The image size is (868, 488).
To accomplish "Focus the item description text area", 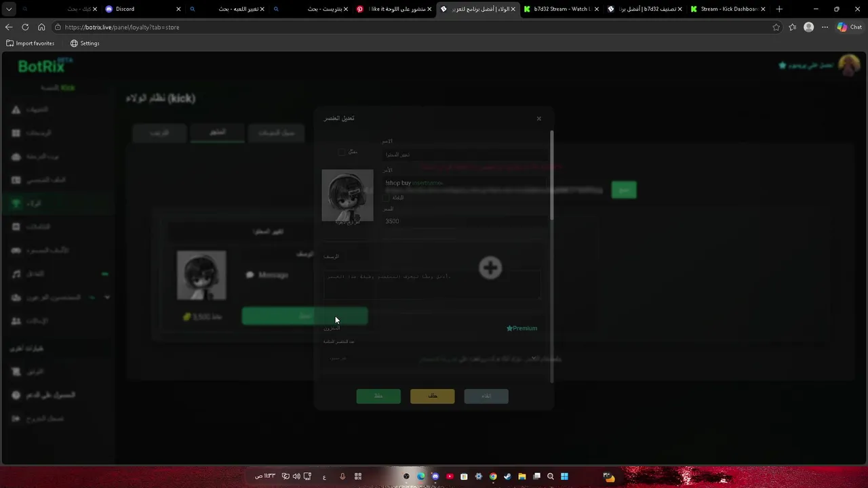I will (x=432, y=285).
